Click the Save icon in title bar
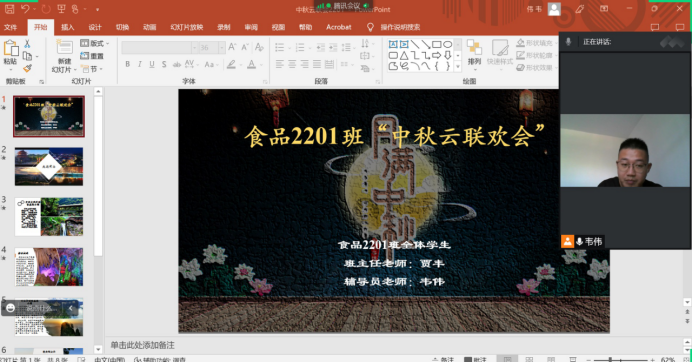Viewport: 692px width, 362px height. pyautogui.click(x=9, y=9)
